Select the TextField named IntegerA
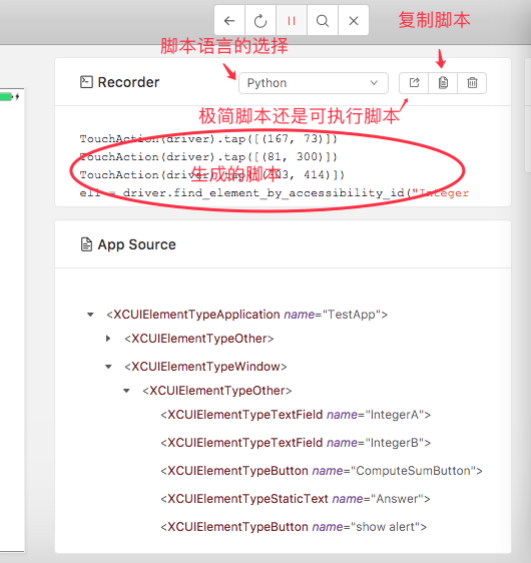Screen dimensions: 531x563 pos(295,415)
